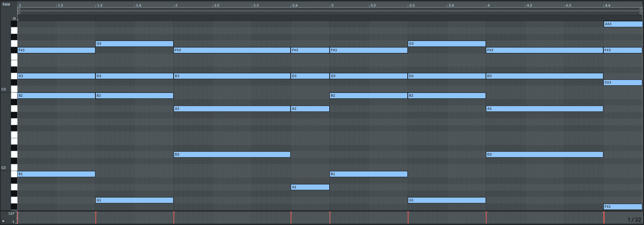Toggle the Fold button

click(6, 4)
